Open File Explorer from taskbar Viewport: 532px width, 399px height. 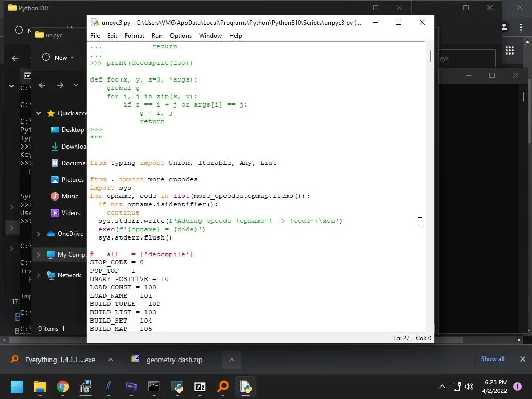[39, 387]
